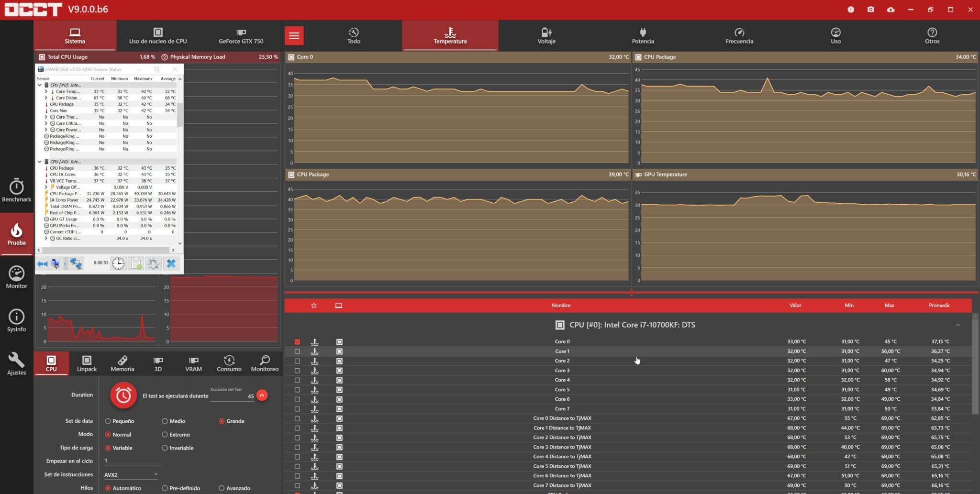Click the Empezar en el ciclo field

point(132,461)
